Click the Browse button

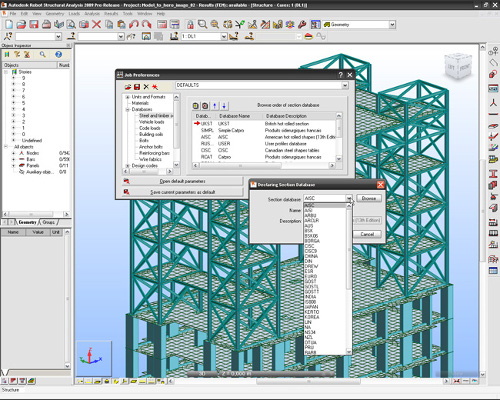point(369,198)
